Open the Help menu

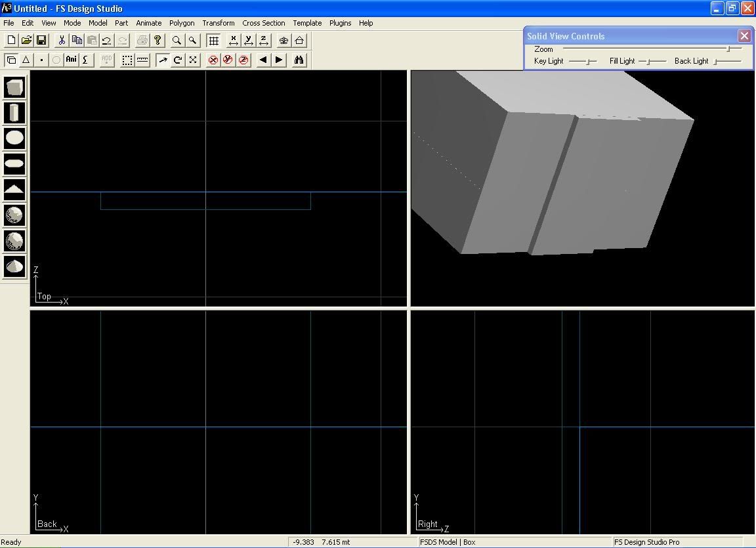pyautogui.click(x=366, y=23)
